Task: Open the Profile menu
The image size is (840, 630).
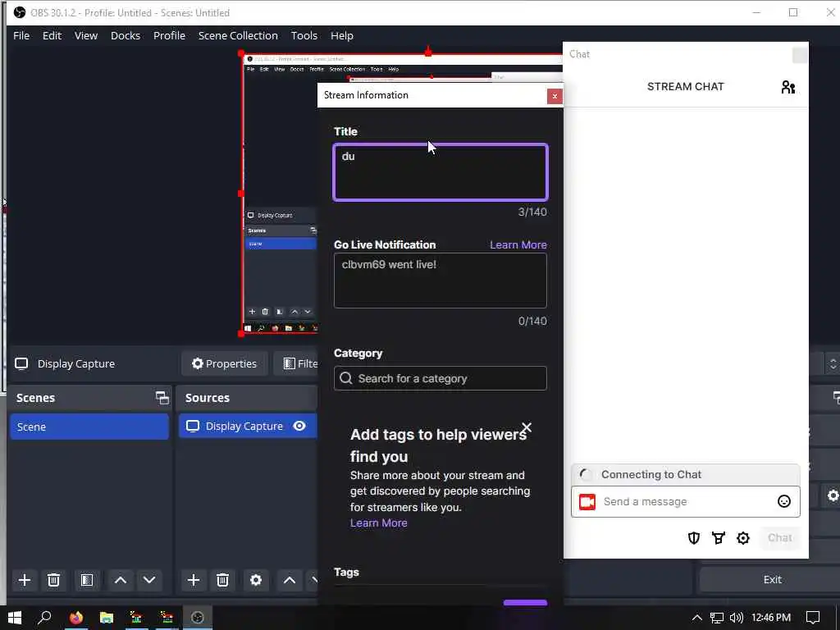Action: [x=169, y=35]
